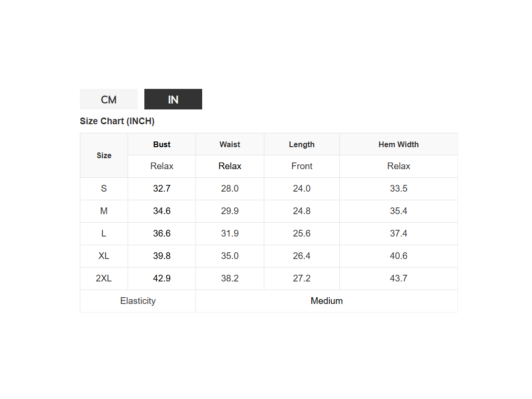
Task: Select the S size row label
Action: (x=104, y=189)
